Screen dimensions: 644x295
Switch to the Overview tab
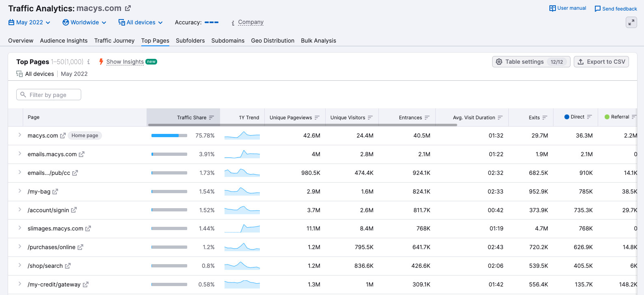tap(21, 41)
